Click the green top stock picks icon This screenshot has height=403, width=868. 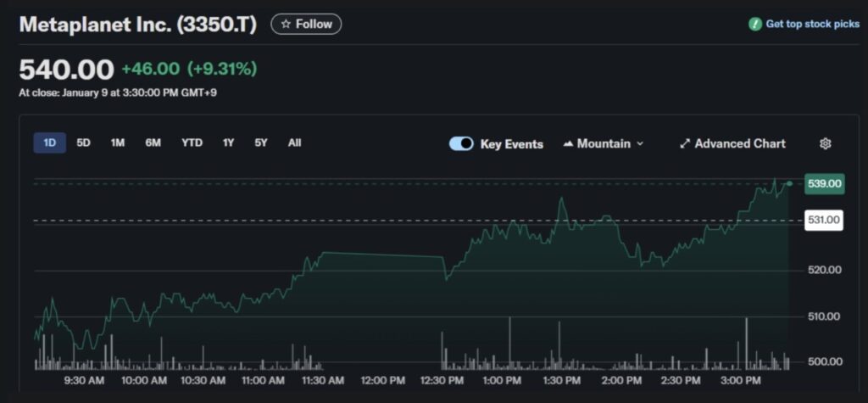click(x=754, y=24)
